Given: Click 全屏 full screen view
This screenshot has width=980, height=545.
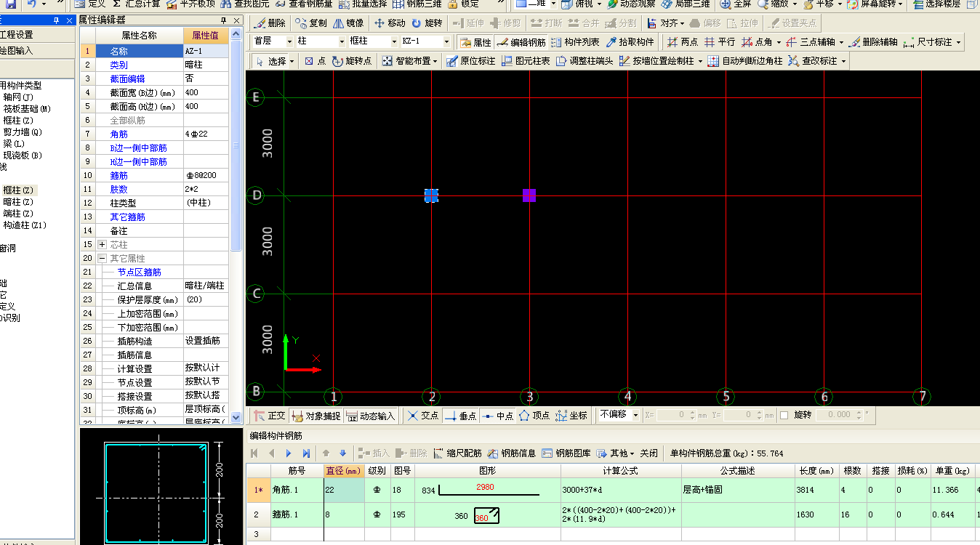Looking at the screenshot, I should pyautogui.click(x=735, y=4).
